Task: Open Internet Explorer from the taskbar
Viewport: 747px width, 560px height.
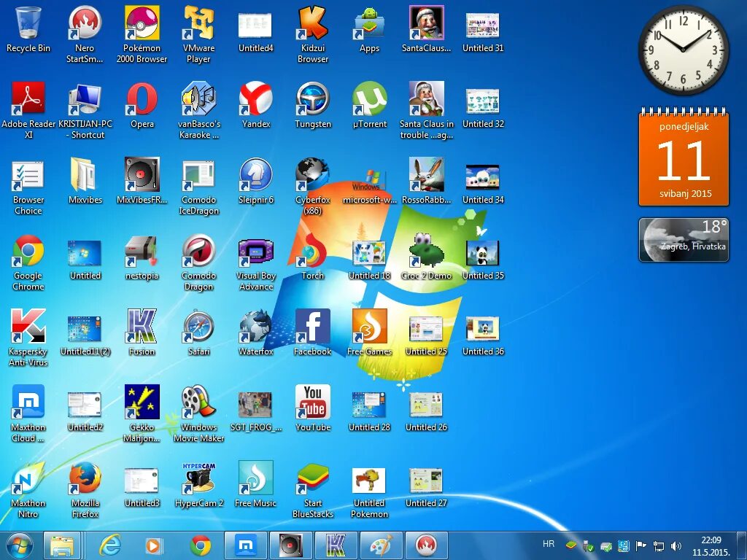Action: click(x=109, y=545)
